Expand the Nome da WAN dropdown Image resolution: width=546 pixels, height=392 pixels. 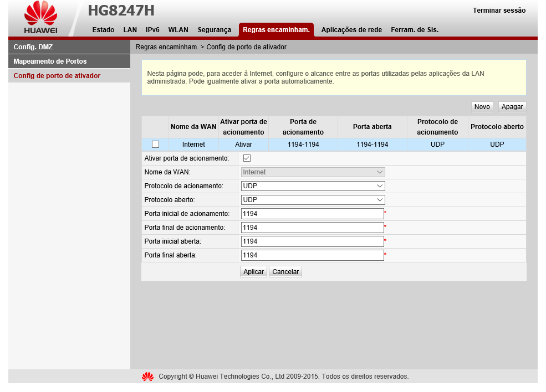click(313, 172)
